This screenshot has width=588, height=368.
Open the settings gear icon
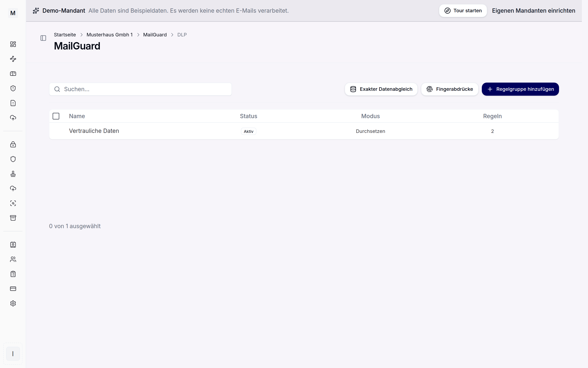[x=13, y=304]
